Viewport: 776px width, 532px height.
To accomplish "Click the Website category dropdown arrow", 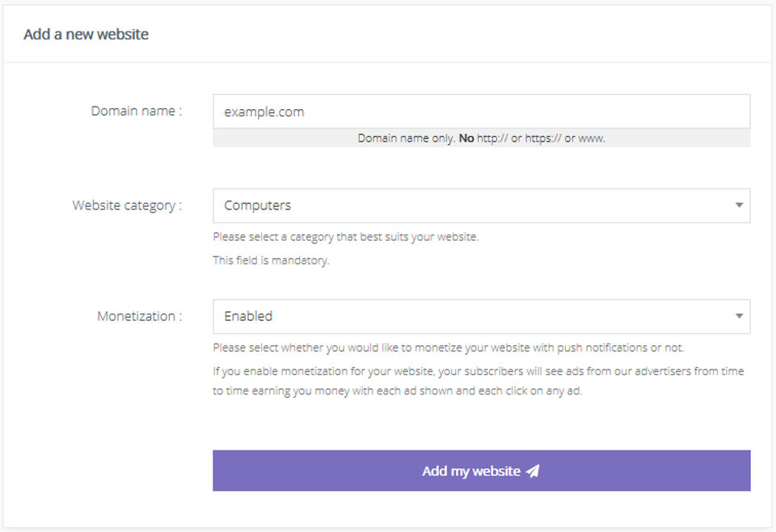I will tap(739, 205).
